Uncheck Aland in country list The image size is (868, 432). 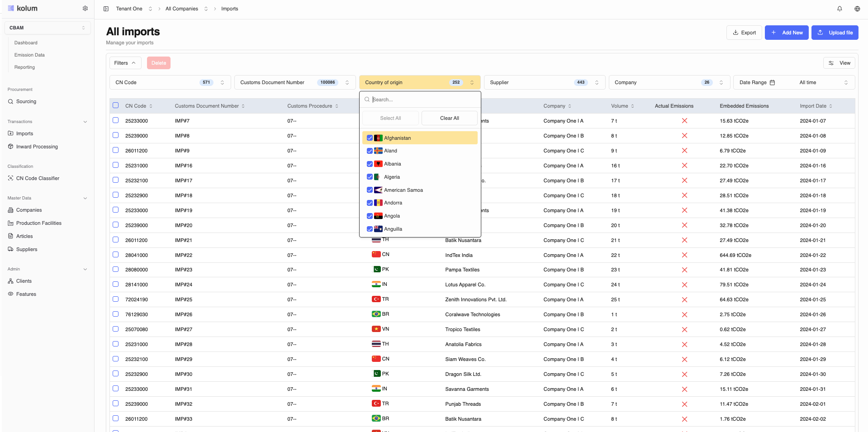tap(370, 151)
